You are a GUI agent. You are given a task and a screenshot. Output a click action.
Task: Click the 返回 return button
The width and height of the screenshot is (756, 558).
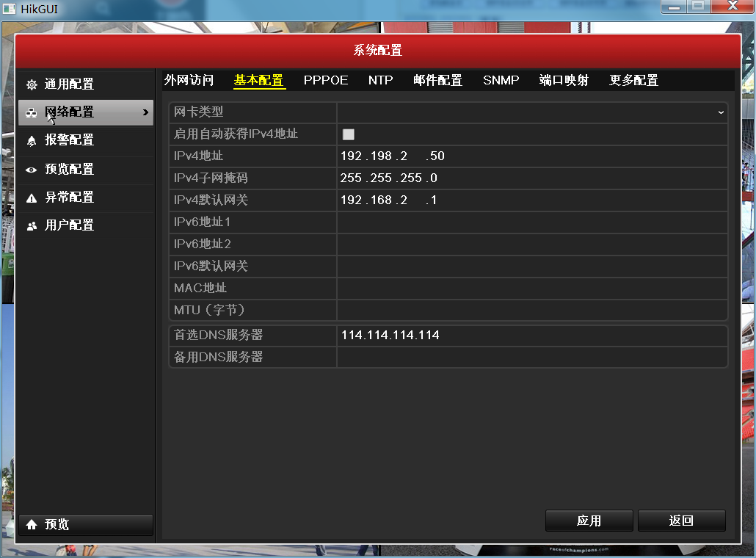point(681,520)
